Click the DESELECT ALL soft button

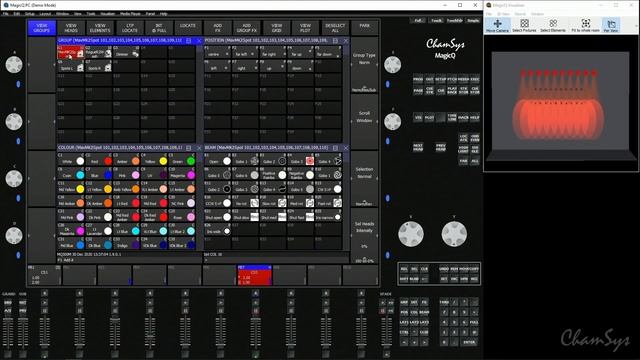point(335,28)
